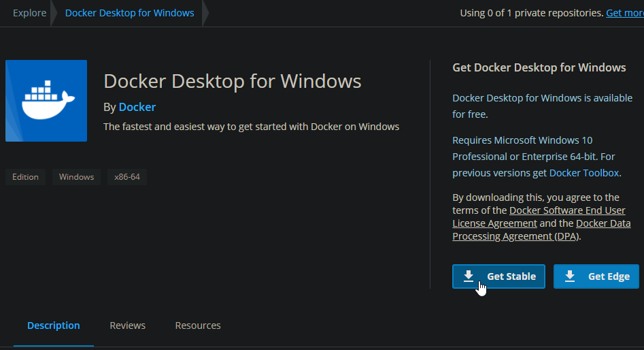Open the Docker publisher link

coord(137,107)
